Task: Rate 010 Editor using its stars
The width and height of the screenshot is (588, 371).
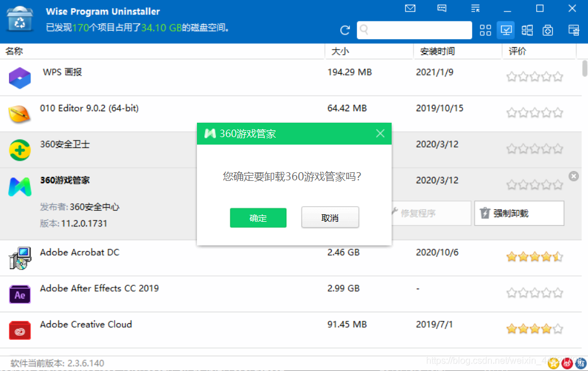Action: point(534,112)
